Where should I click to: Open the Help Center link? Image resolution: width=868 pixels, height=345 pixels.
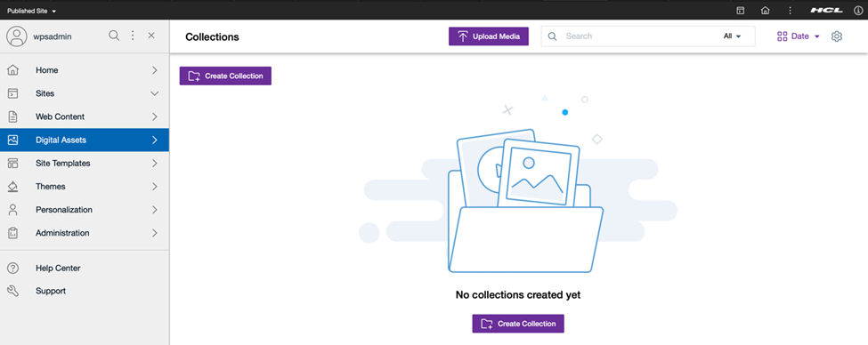58,269
